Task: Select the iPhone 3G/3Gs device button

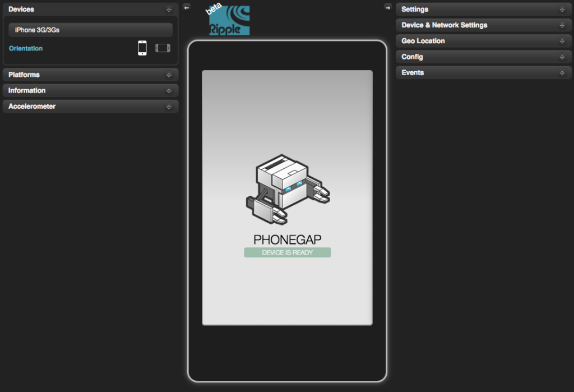Action: click(90, 29)
